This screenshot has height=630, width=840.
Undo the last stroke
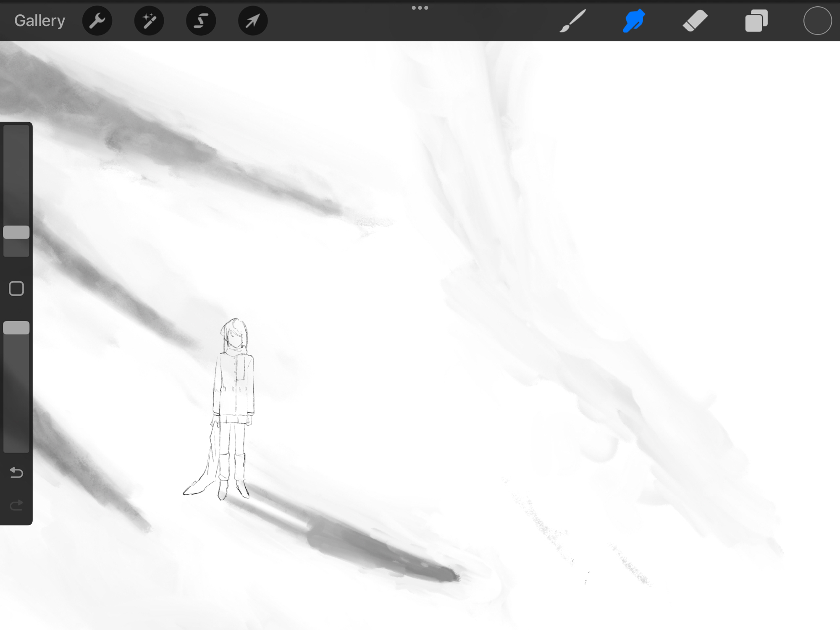click(x=16, y=473)
